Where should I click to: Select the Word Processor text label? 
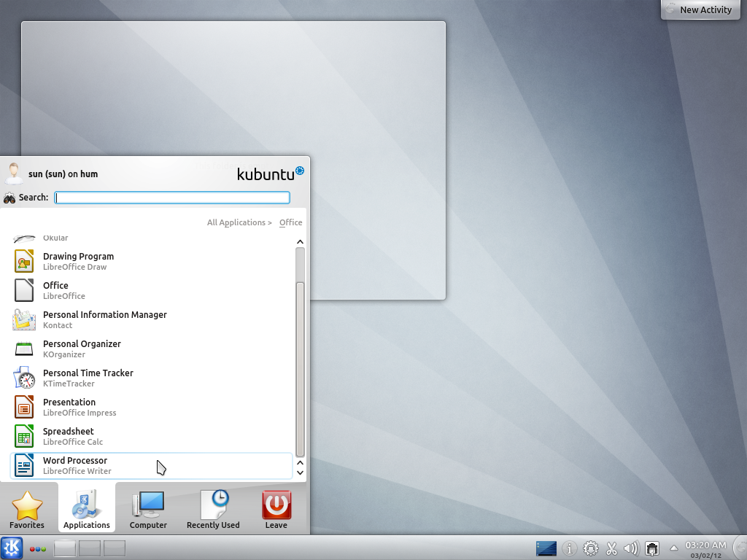tap(75, 461)
